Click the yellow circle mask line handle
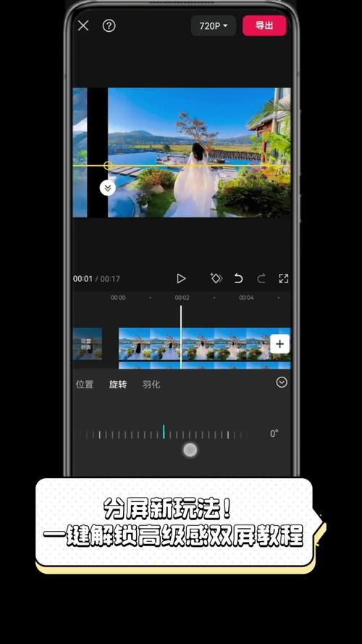The height and width of the screenshot is (644, 362). pyautogui.click(x=108, y=165)
